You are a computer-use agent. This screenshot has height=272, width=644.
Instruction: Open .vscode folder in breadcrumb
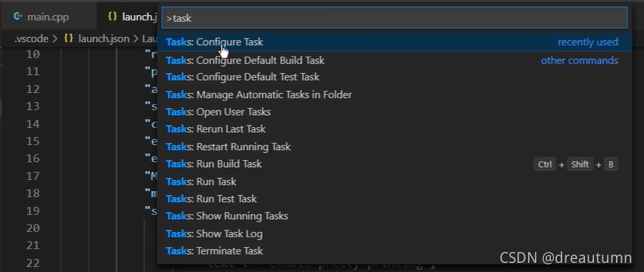(x=31, y=39)
